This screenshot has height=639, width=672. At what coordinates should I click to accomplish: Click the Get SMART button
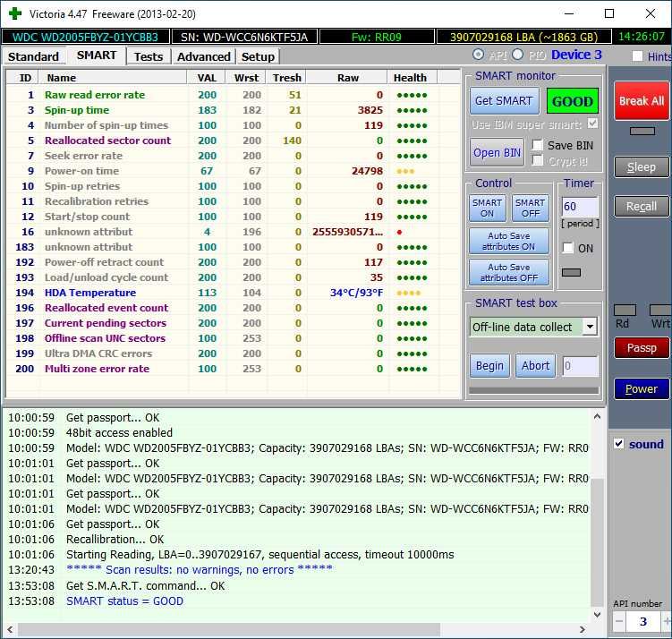[x=504, y=101]
